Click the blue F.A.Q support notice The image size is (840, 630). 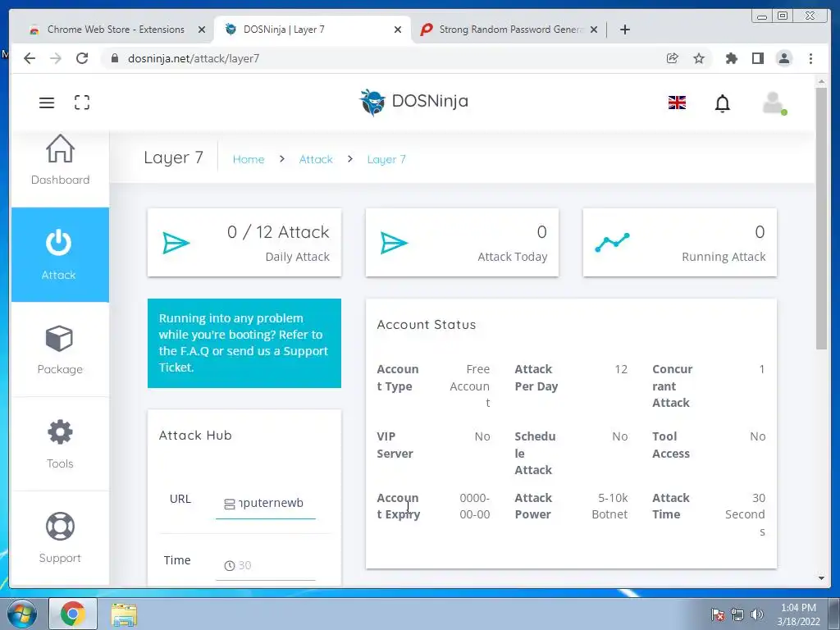coord(244,343)
